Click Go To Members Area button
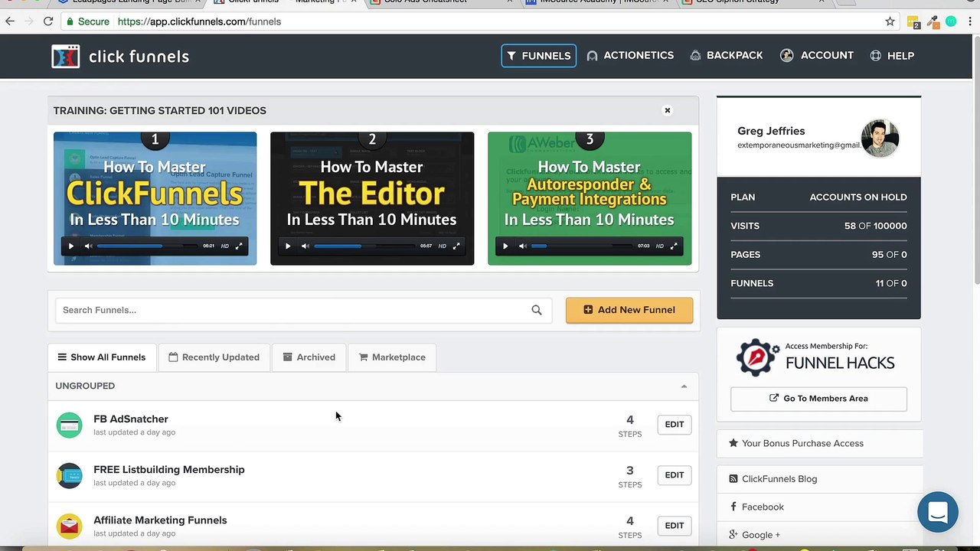This screenshot has width=980, height=551. click(818, 399)
